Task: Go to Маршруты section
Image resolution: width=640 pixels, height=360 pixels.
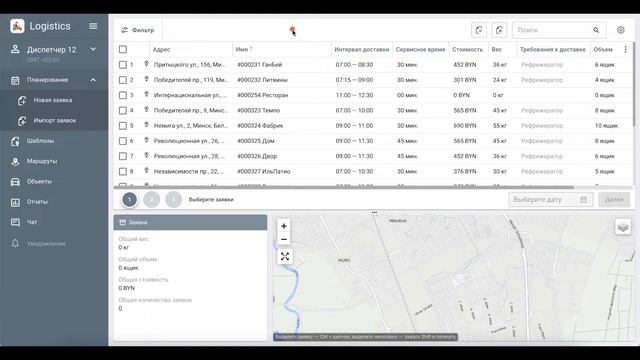Action: [42, 161]
